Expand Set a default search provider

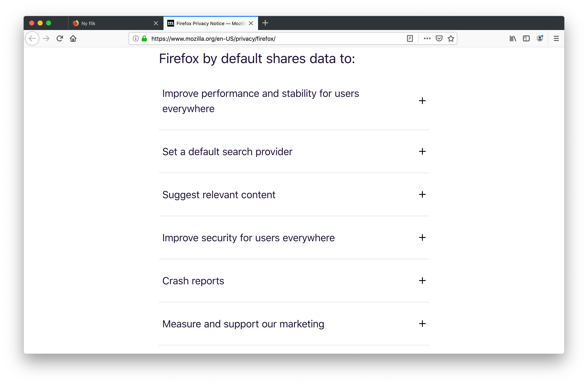(422, 151)
